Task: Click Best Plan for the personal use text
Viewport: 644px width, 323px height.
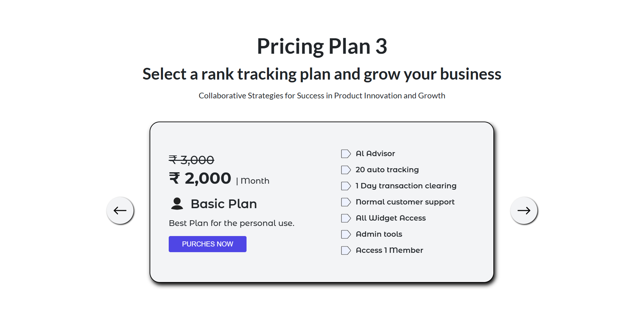Action: click(231, 223)
